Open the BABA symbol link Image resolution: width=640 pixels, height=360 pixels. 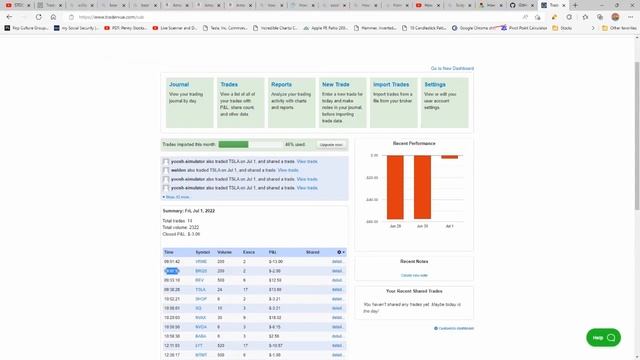(200, 336)
